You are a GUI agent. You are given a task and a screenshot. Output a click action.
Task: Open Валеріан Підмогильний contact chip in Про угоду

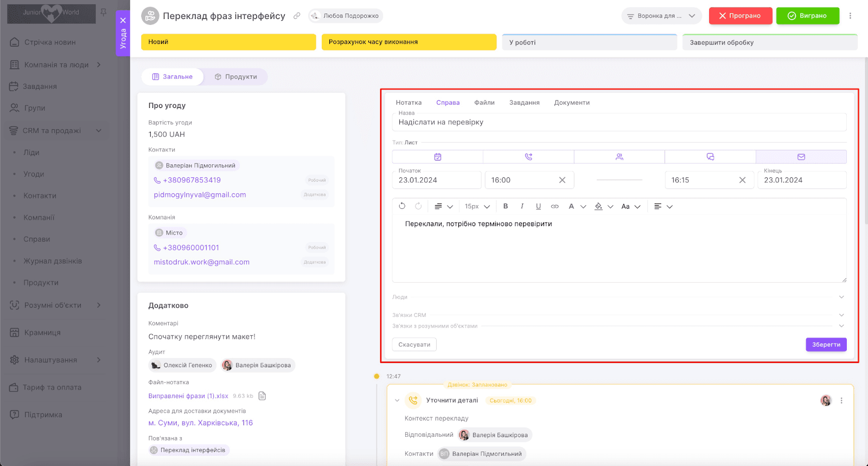pyautogui.click(x=195, y=165)
